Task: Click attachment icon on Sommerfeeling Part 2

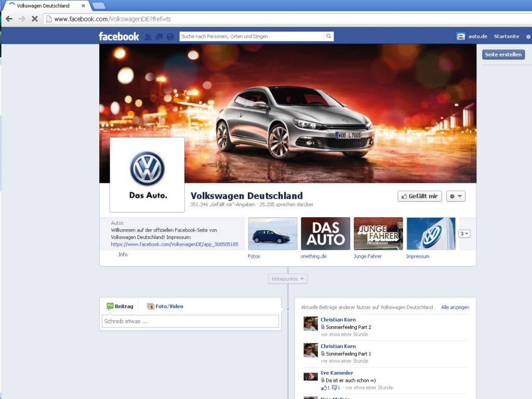Action: [323, 327]
